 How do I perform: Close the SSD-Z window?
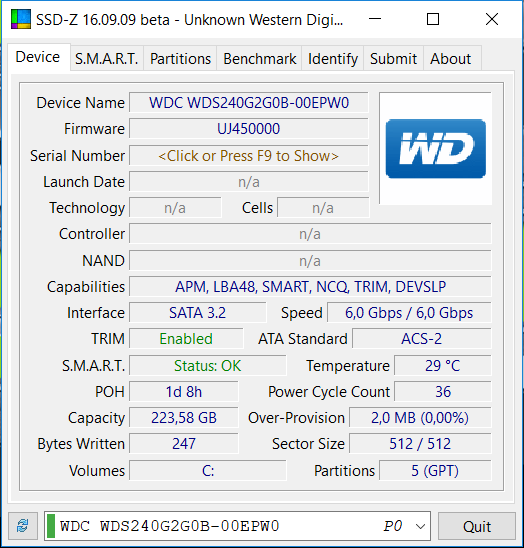492,19
